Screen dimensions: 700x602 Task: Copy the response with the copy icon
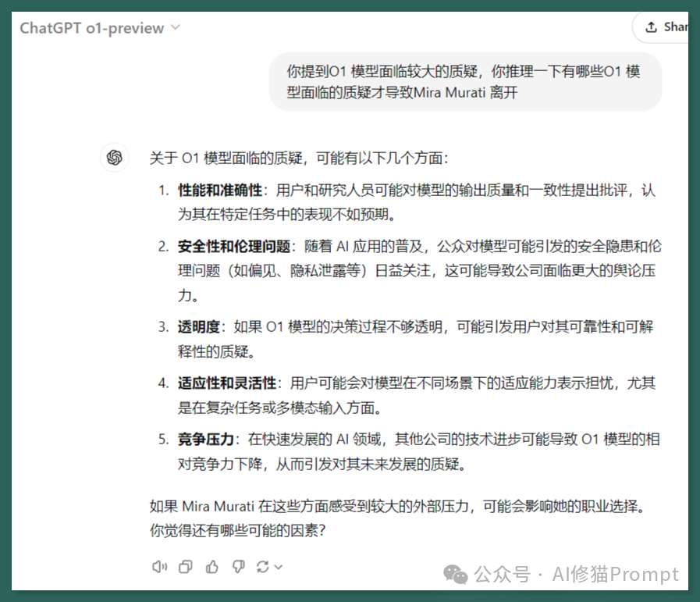[185, 567]
